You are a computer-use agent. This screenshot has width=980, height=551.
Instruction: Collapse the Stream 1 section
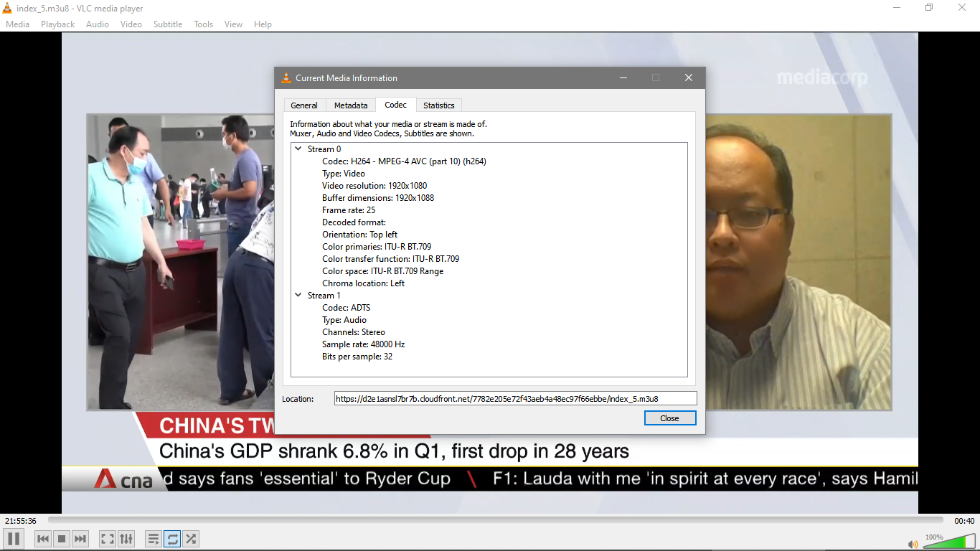(298, 295)
